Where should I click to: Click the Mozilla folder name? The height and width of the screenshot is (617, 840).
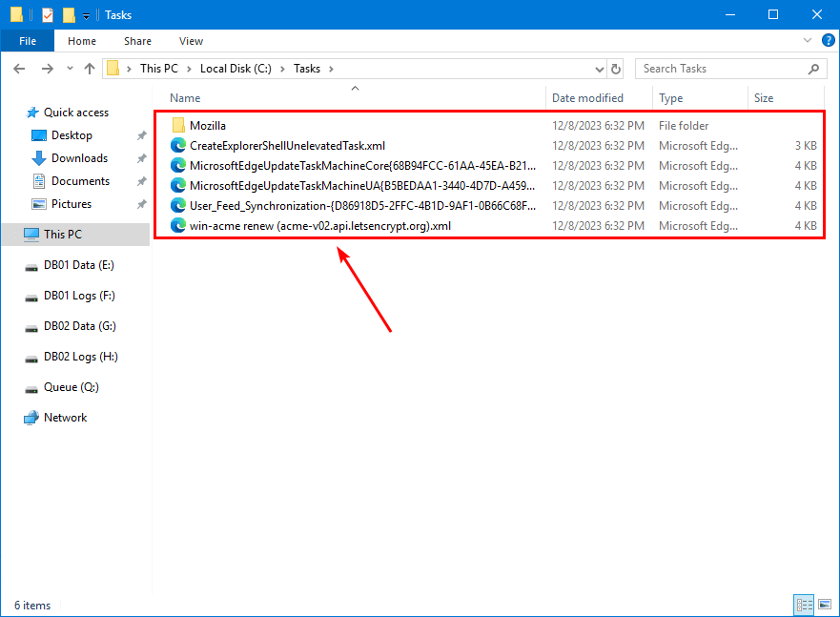208,126
